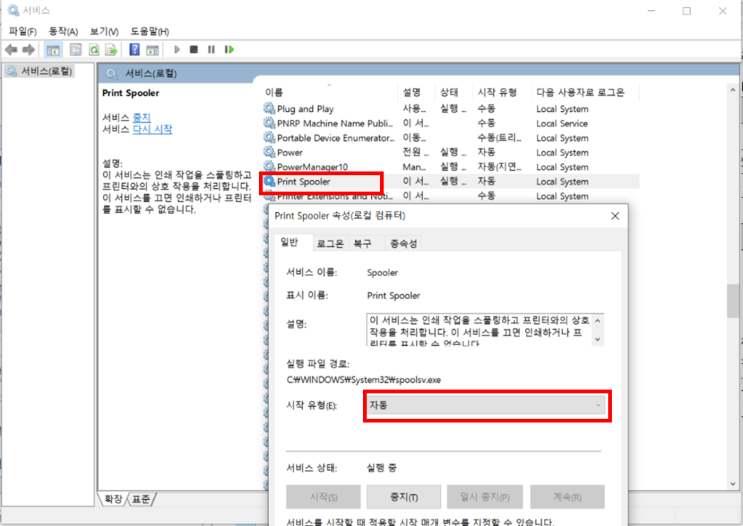
Task: Open the 시작 유형 dropdown set to 자동
Action: (x=487, y=406)
